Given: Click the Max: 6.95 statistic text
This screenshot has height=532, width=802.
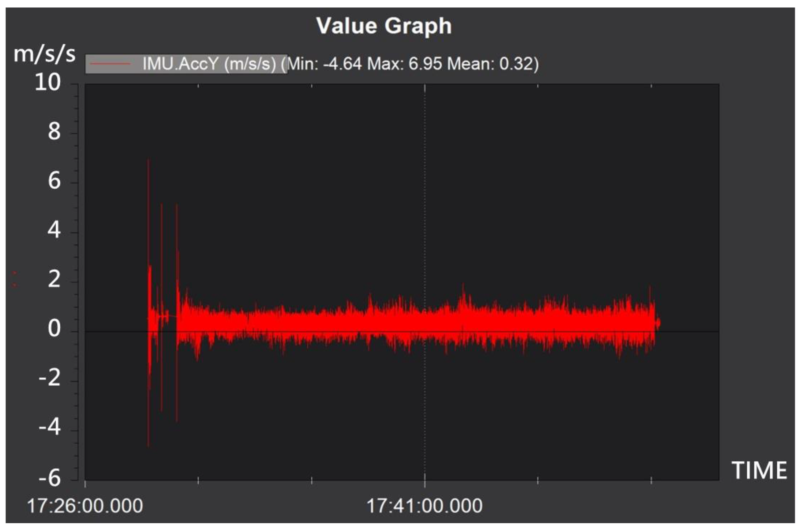Looking at the screenshot, I should click(x=405, y=64).
